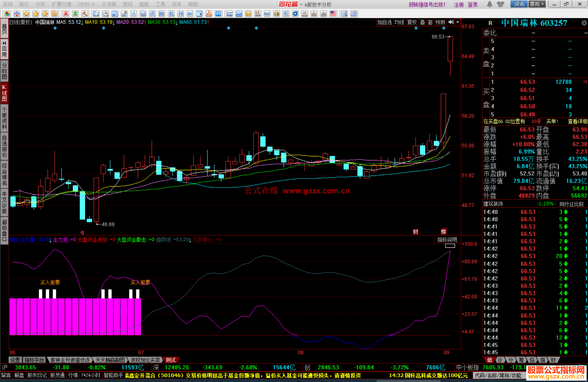Toggle 复权 price adjustment button

[412, 22]
